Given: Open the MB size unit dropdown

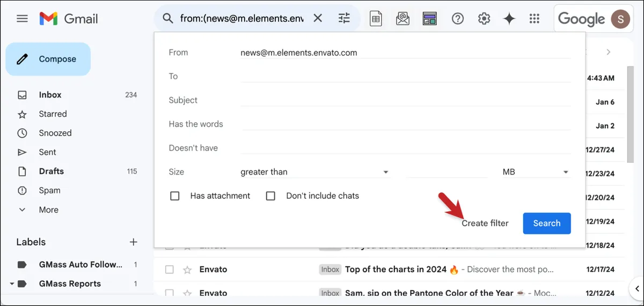Looking at the screenshot, I should coord(536,172).
